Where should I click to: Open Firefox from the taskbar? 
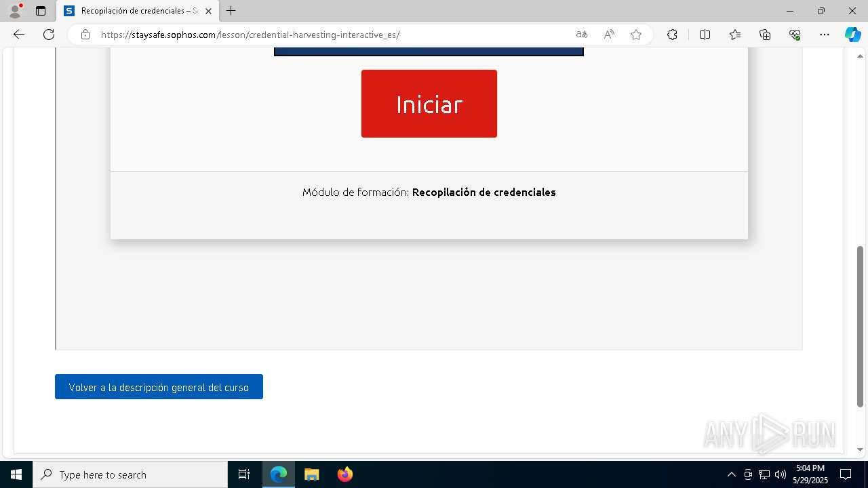pyautogui.click(x=345, y=474)
